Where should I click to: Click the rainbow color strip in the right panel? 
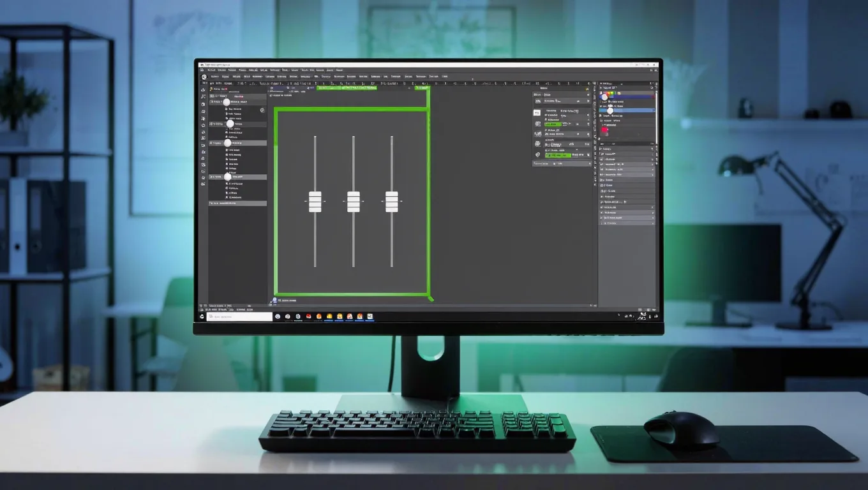coord(610,93)
